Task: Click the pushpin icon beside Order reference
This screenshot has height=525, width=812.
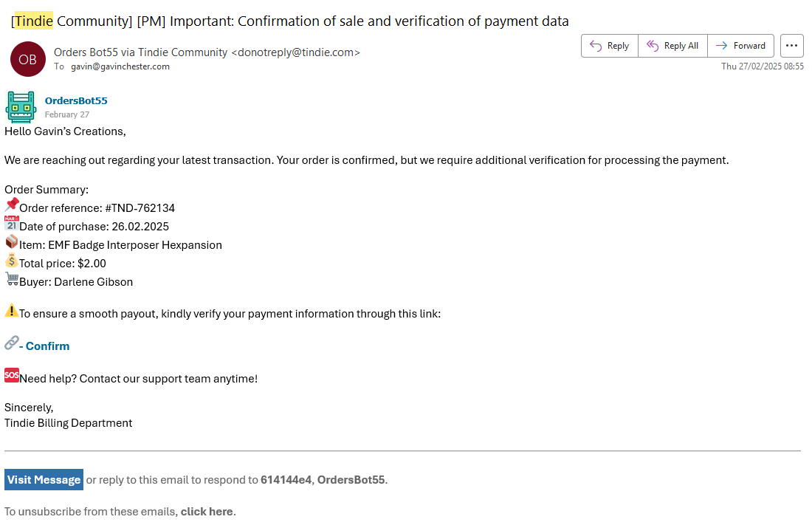Action: (12, 205)
